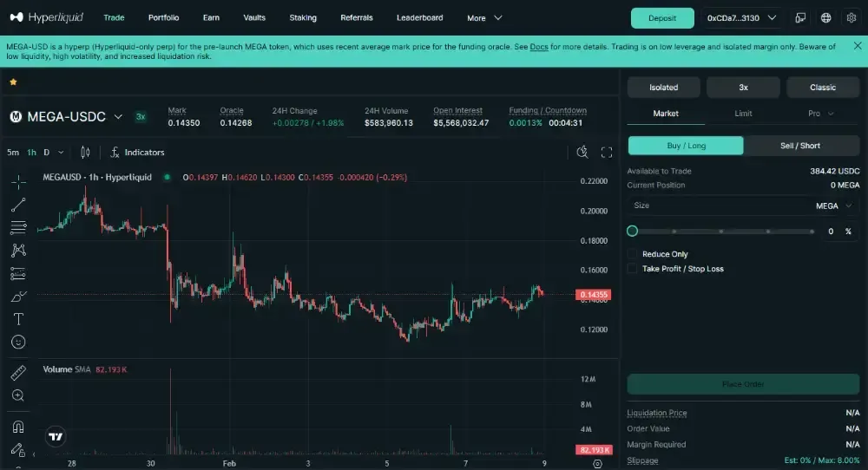The image size is (868, 470).
Task: Click the favorite star icon
Action: click(13, 82)
